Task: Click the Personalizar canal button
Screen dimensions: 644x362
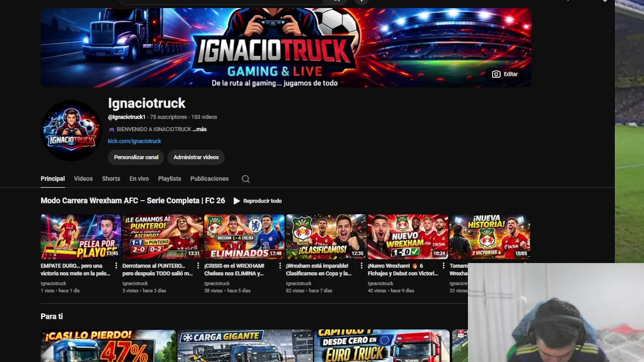Action: (x=136, y=157)
